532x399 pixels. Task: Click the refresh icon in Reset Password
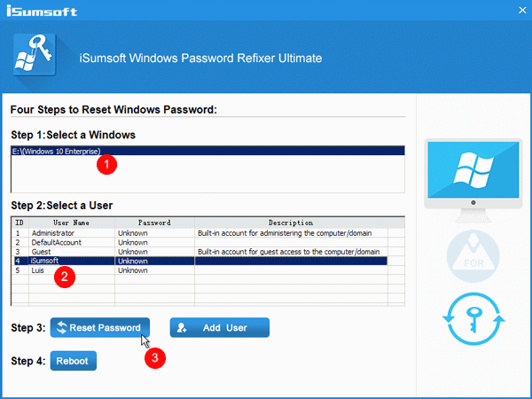[62, 327]
